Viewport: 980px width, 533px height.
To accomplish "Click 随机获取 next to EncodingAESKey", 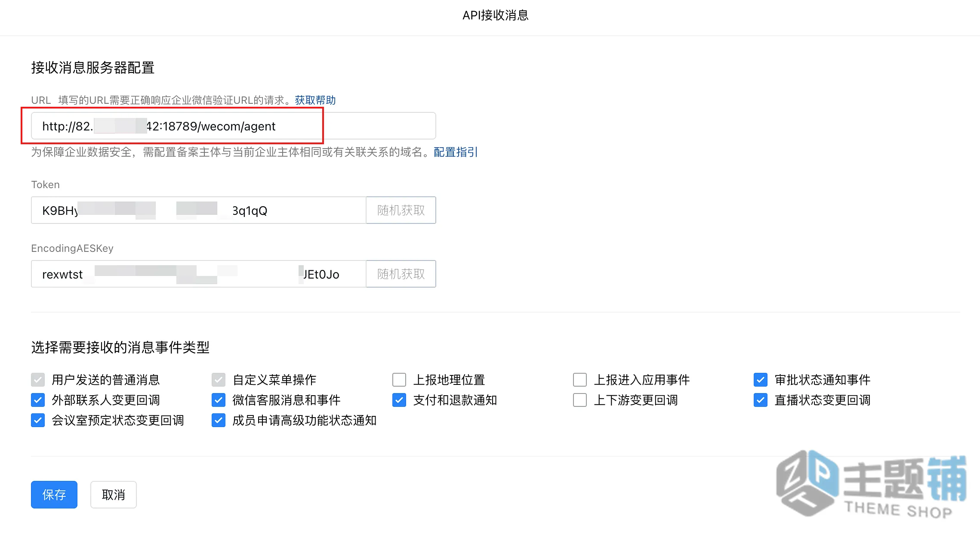I will pyautogui.click(x=401, y=274).
